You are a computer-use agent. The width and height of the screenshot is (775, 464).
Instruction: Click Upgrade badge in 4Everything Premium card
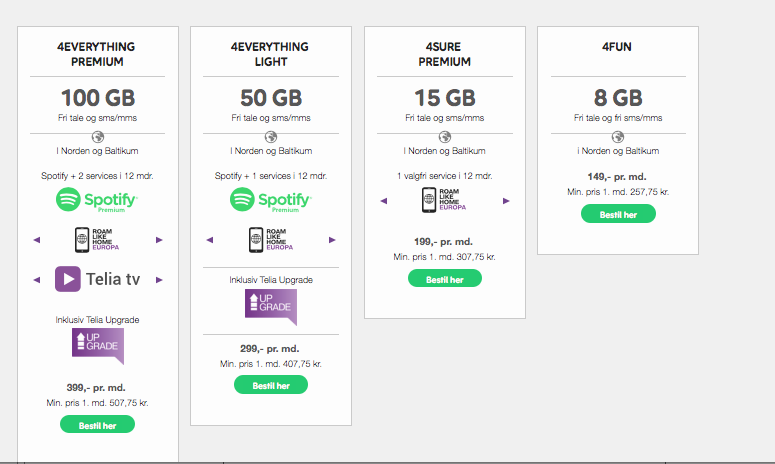pos(98,346)
